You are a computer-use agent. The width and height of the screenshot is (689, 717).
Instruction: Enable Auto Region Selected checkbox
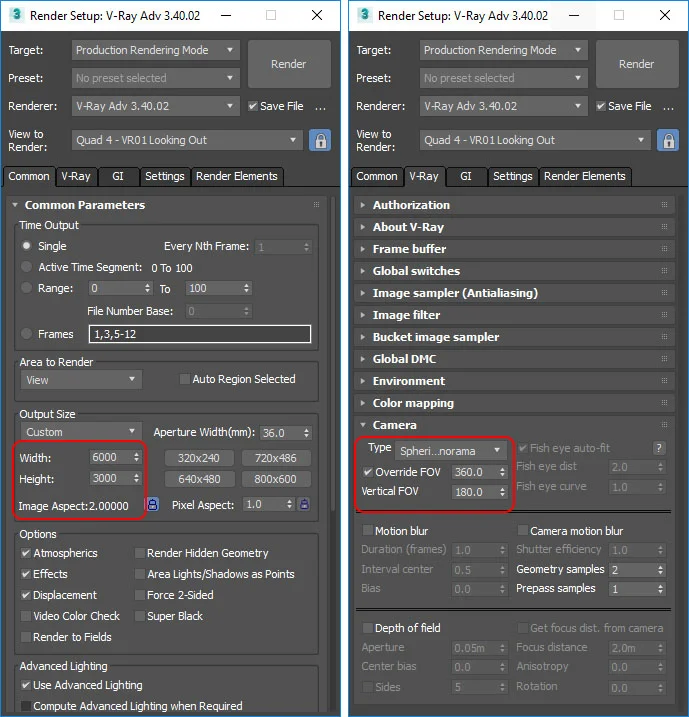click(185, 379)
